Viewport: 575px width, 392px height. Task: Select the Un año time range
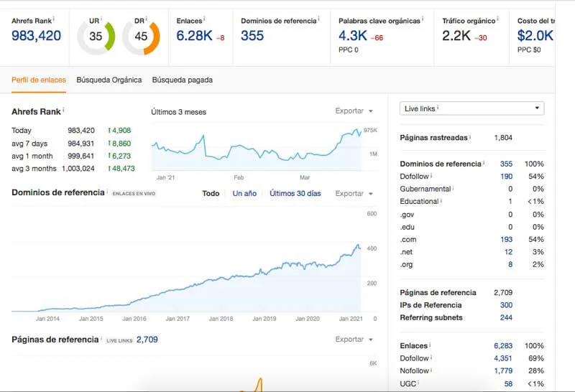(x=244, y=193)
